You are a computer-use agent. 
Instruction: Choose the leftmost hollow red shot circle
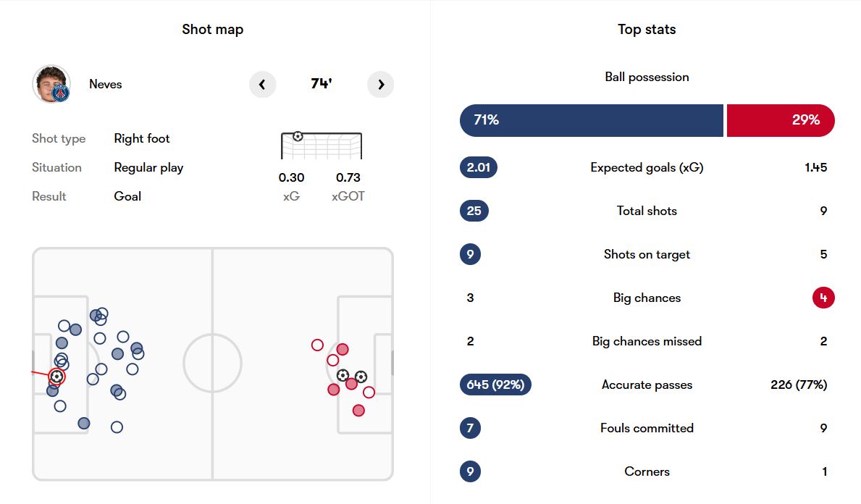click(317, 345)
